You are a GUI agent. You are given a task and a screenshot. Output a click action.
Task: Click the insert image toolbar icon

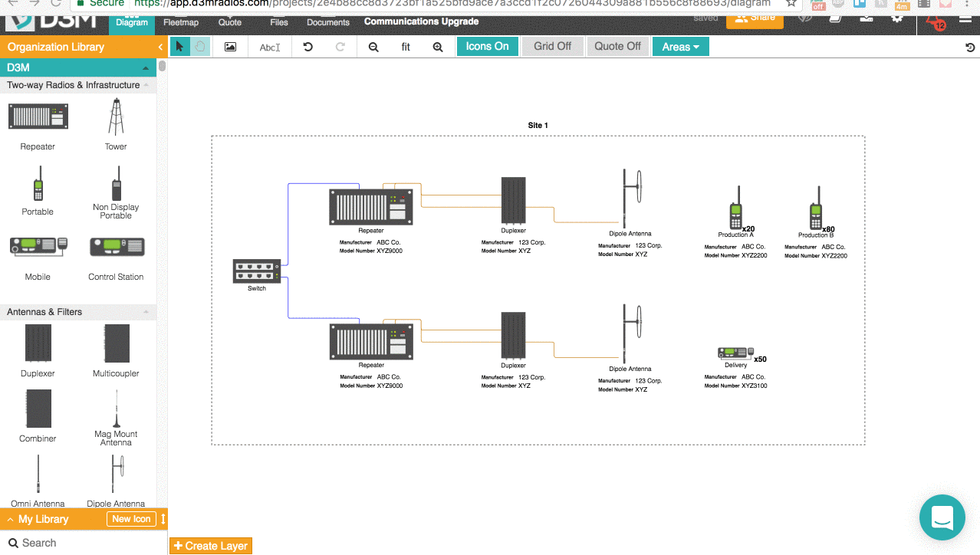(x=232, y=46)
